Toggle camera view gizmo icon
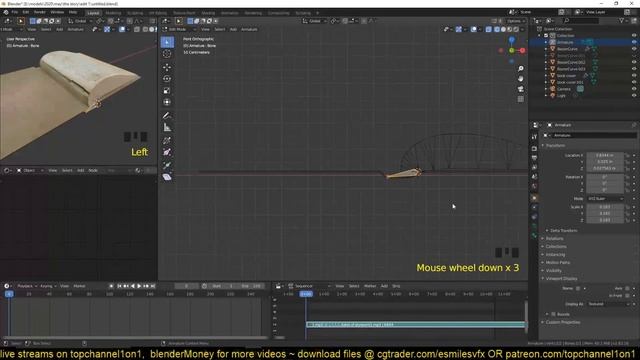This screenshot has height=360, width=640. 520,89
